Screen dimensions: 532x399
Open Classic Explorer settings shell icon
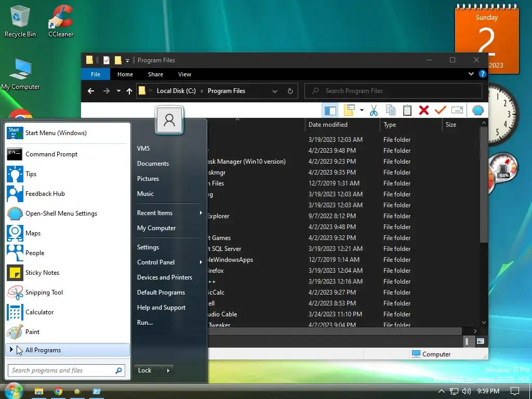pyautogui.click(x=478, y=110)
